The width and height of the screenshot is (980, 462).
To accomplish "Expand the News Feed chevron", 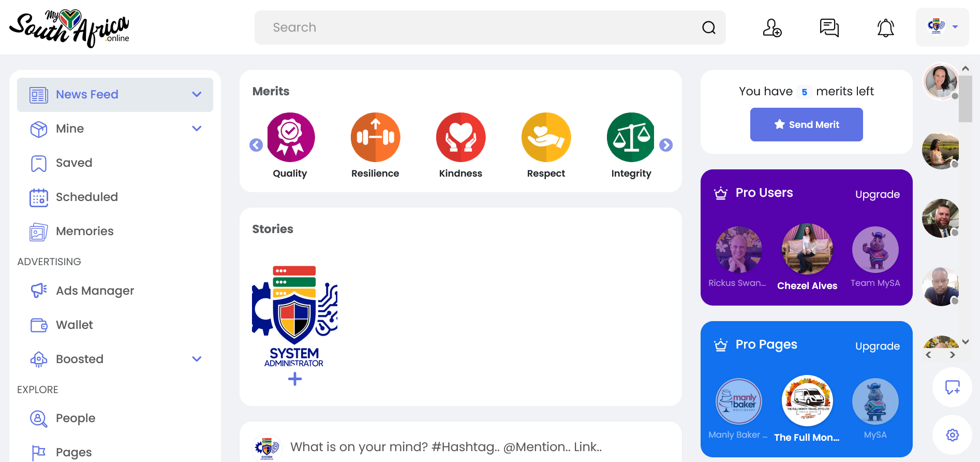I will pos(197,94).
